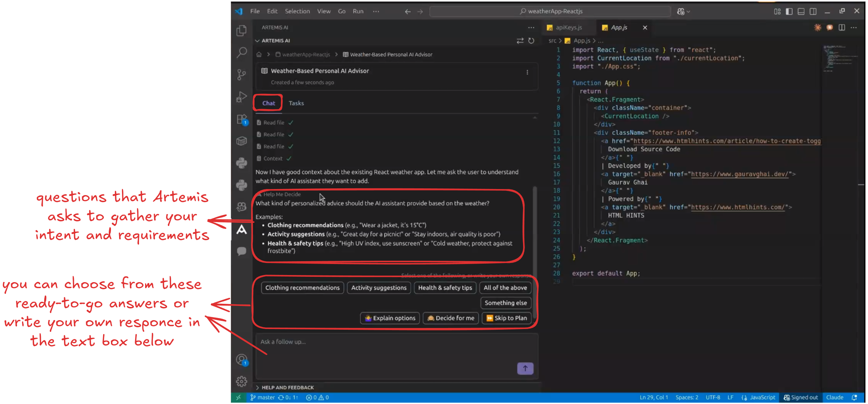The width and height of the screenshot is (868, 404).
Task: Open Extensions view with update badge
Action: (241, 119)
